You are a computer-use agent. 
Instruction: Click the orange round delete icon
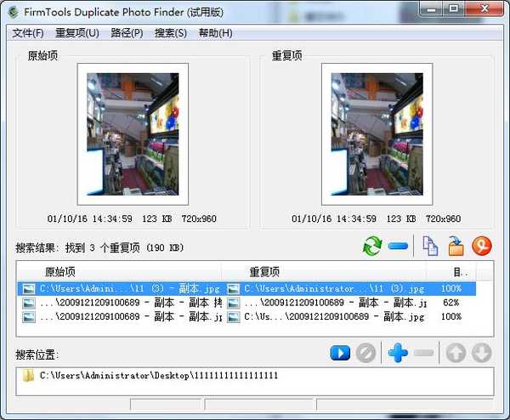pyautogui.click(x=482, y=246)
